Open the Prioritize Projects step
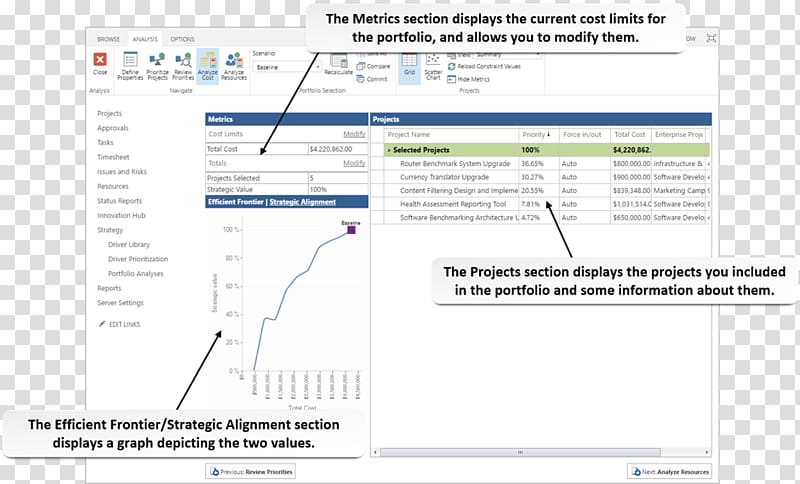The height and width of the screenshot is (484, 800). [157, 66]
